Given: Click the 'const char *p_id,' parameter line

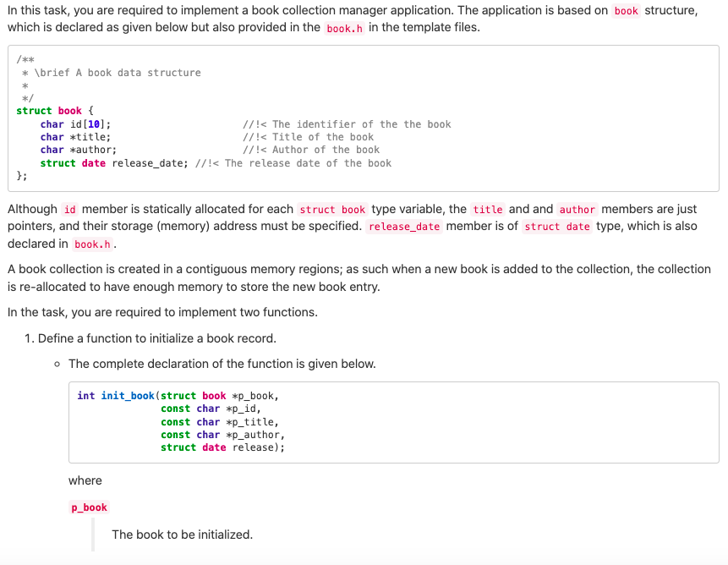Looking at the screenshot, I should click(211, 409).
